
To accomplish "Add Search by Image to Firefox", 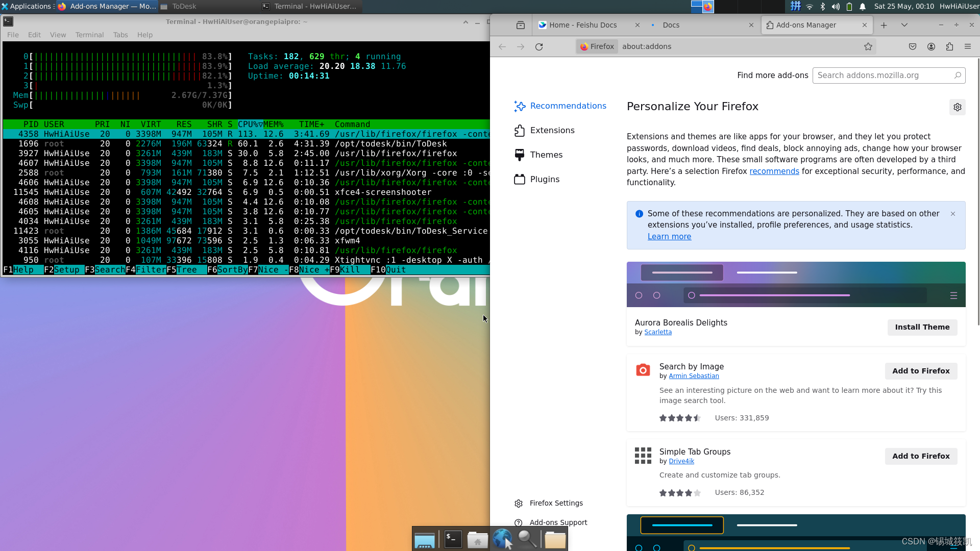I will tap(921, 371).
